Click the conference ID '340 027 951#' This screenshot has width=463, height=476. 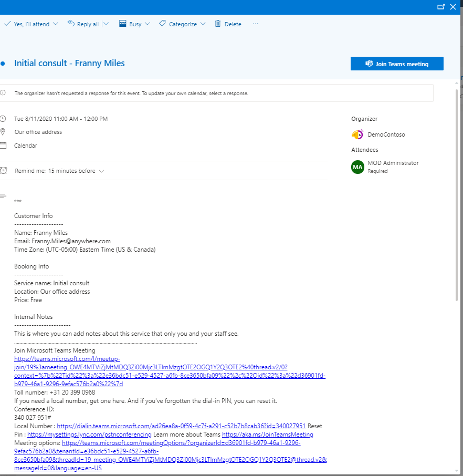coord(33,417)
